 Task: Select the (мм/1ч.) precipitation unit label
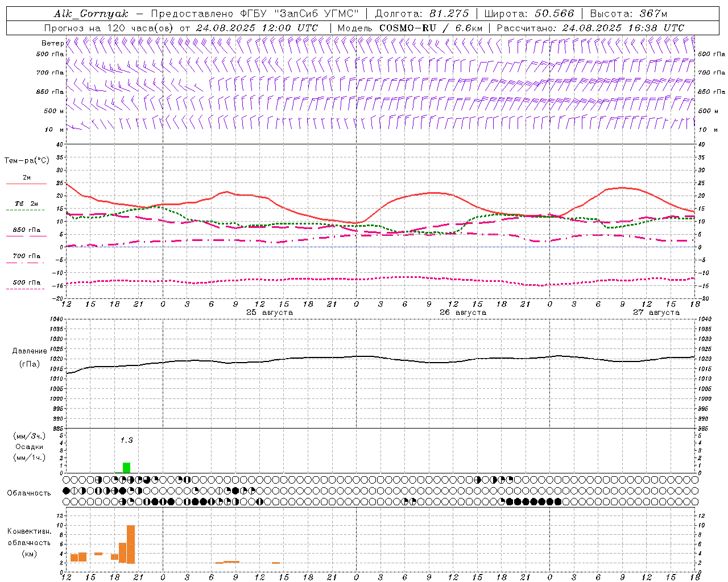[x=30, y=458]
